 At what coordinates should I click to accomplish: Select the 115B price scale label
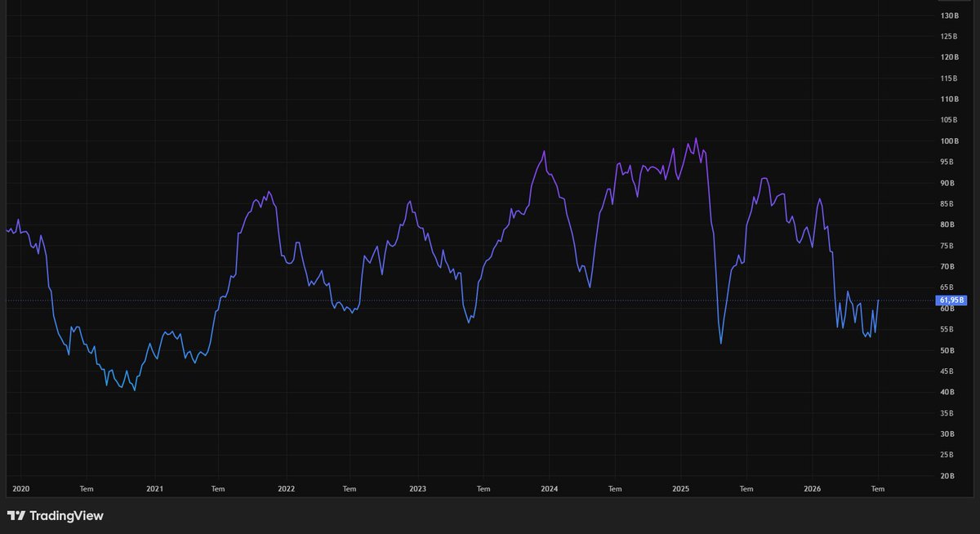[x=949, y=78]
